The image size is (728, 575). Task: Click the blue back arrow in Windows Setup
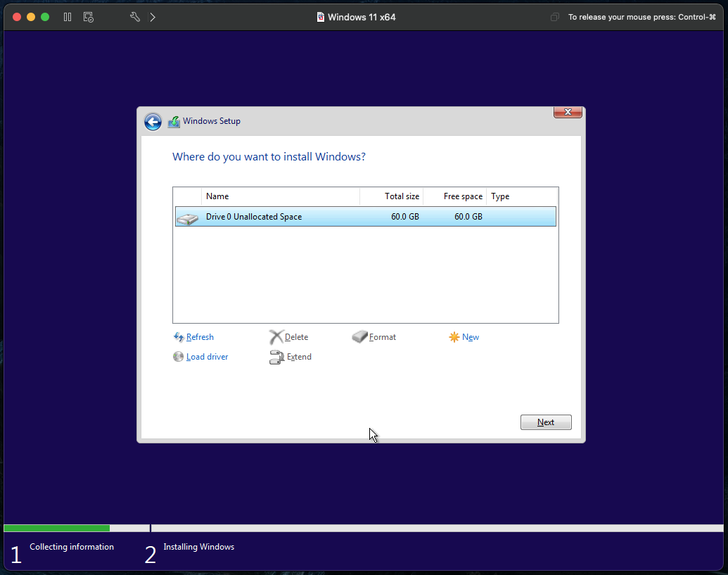click(153, 122)
